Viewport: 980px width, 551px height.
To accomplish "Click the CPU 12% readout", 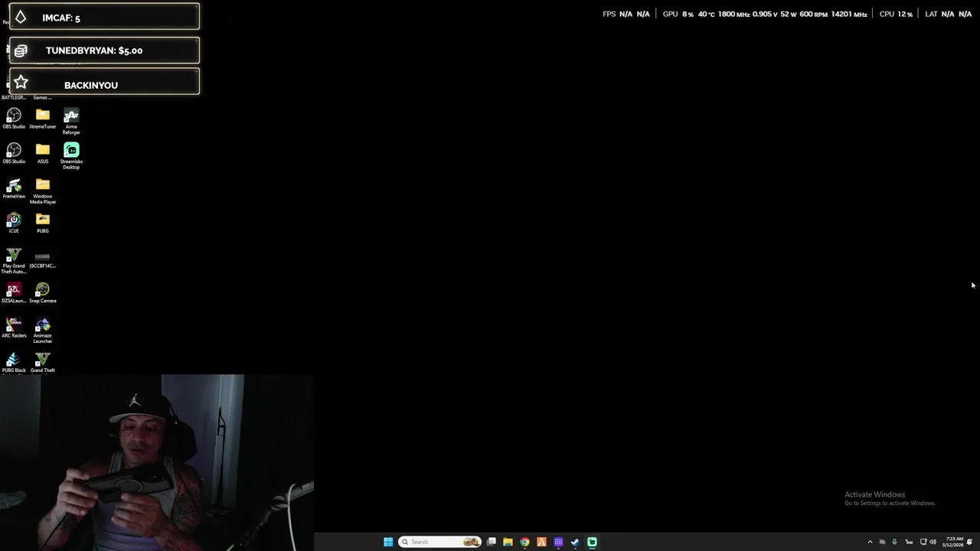I will pyautogui.click(x=896, y=14).
